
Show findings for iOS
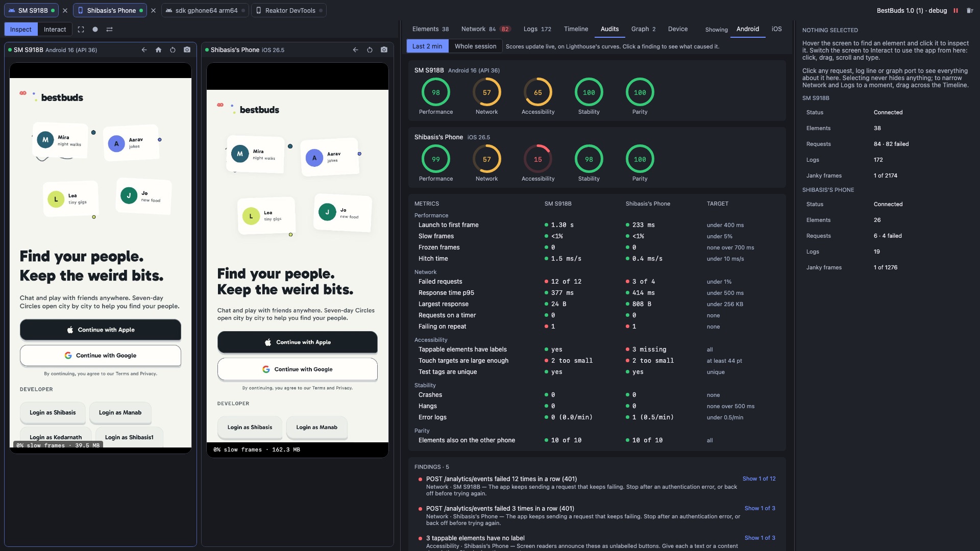pos(776,29)
